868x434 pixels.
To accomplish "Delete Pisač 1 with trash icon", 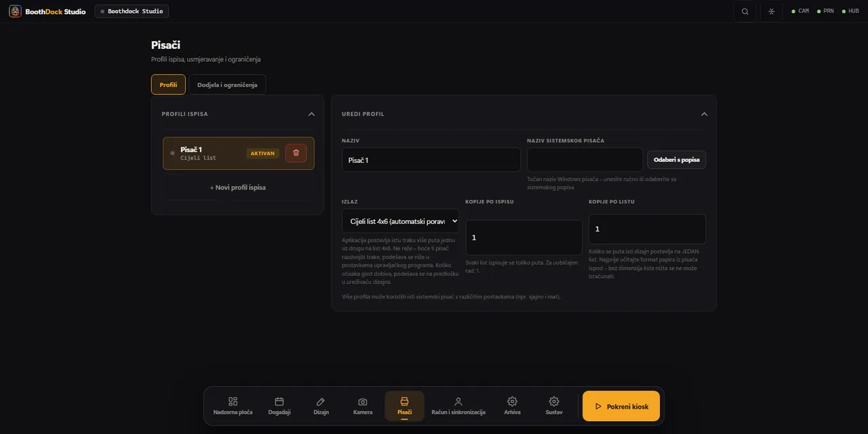I will (x=296, y=153).
